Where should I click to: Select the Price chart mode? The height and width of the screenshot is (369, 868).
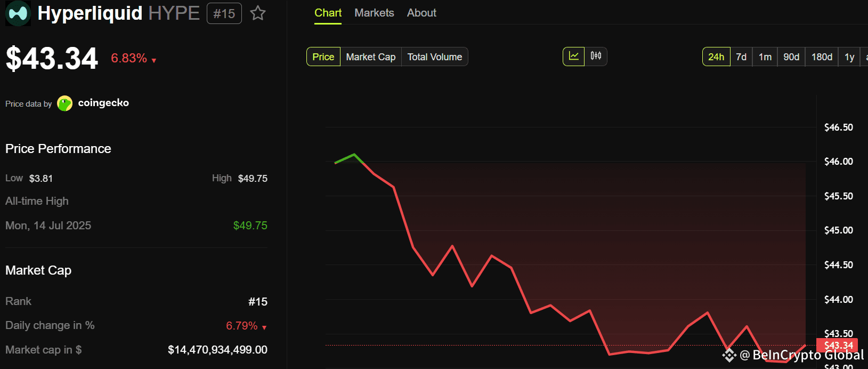point(323,57)
